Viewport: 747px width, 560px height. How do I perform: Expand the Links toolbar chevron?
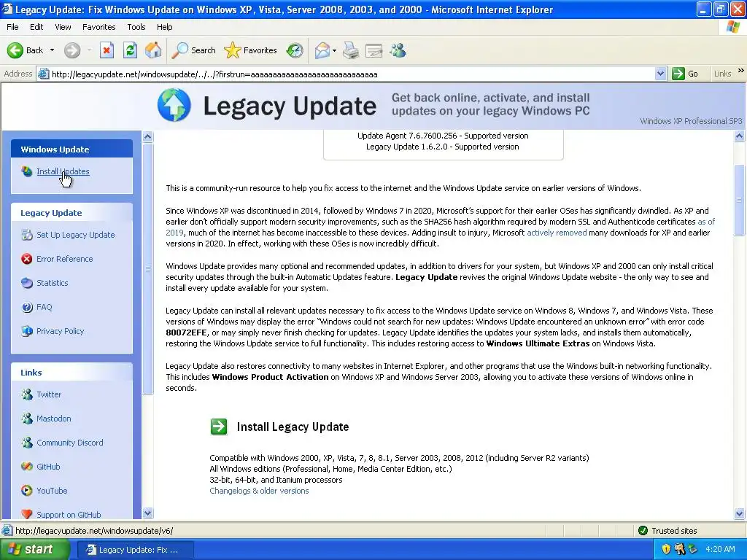pos(741,71)
